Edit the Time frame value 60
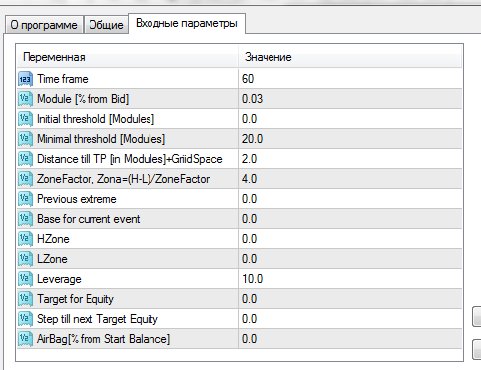481x370 pixels. [x=350, y=79]
